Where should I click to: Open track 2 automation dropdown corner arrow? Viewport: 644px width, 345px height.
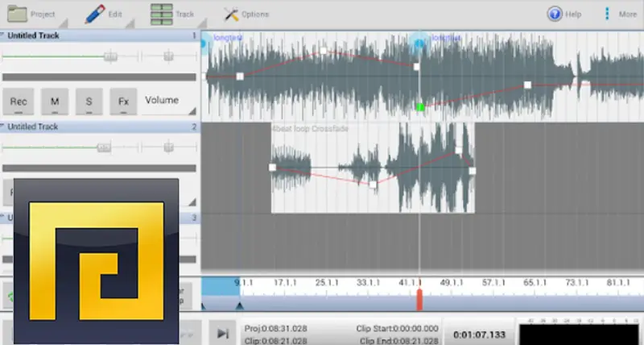click(x=192, y=202)
